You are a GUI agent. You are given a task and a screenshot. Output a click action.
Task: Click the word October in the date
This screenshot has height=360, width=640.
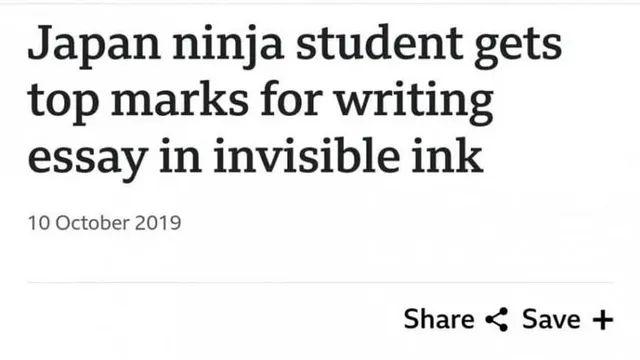click(x=93, y=223)
